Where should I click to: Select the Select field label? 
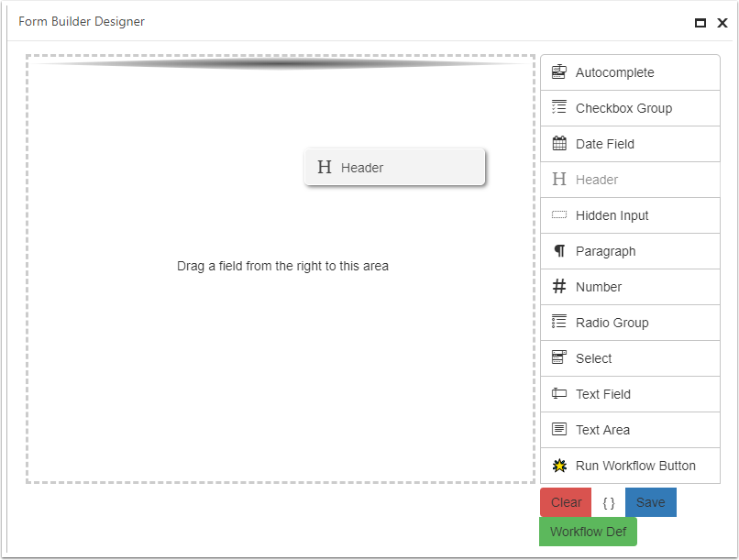593,358
